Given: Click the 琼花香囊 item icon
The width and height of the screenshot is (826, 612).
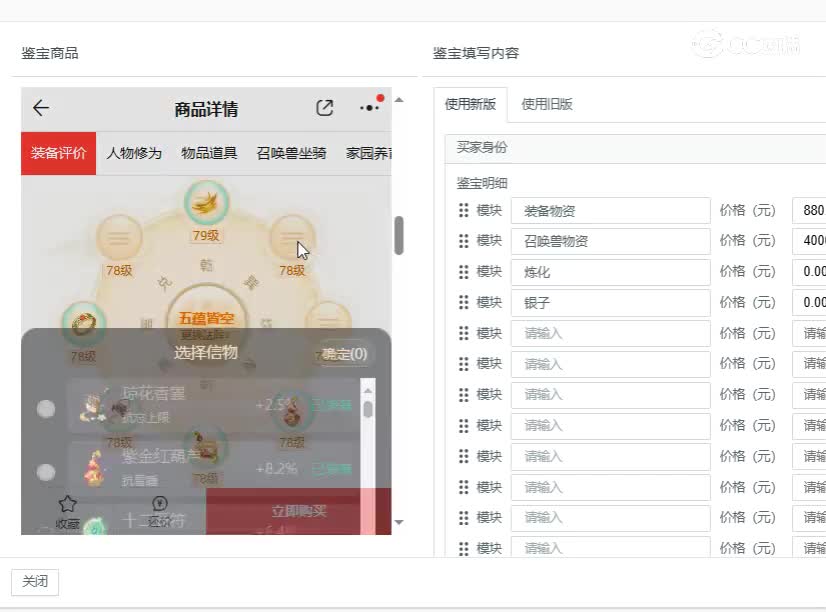Looking at the screenshot, I should (x=95, y=406).
